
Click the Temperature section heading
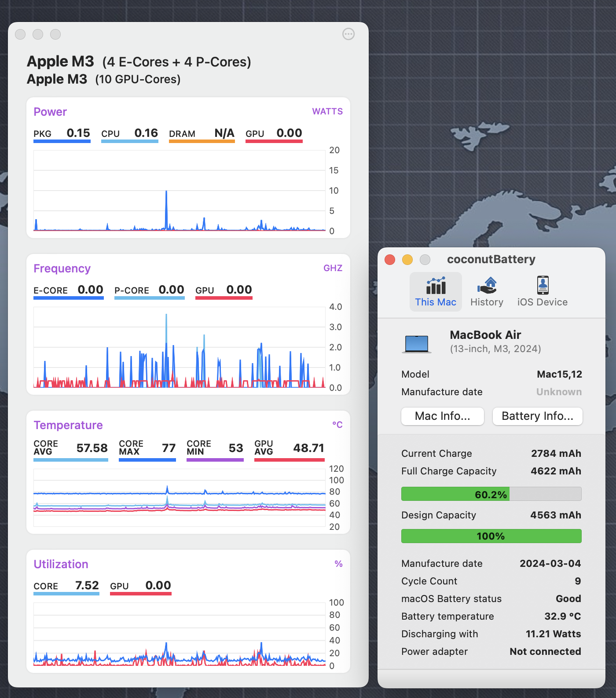click(x=68, y=425)
